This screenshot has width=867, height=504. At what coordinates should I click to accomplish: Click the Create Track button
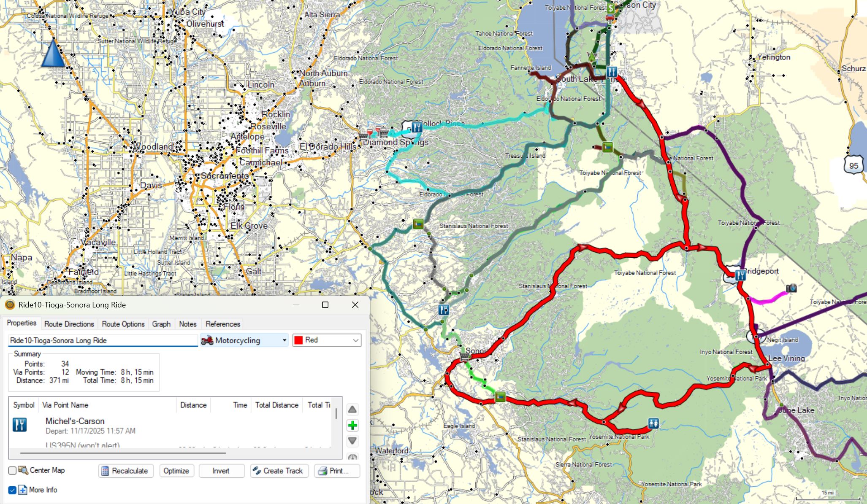coord(279,471)
